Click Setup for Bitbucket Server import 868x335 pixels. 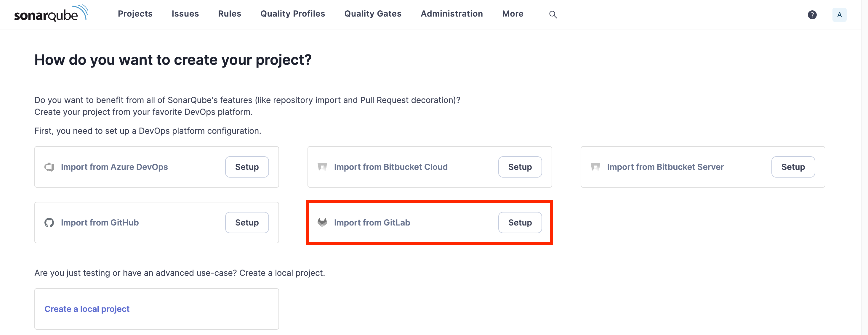[x=793, y=167]
